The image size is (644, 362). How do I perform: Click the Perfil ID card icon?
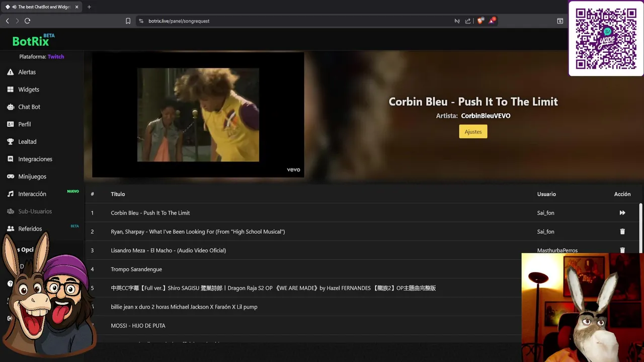[x=10, y=124]
